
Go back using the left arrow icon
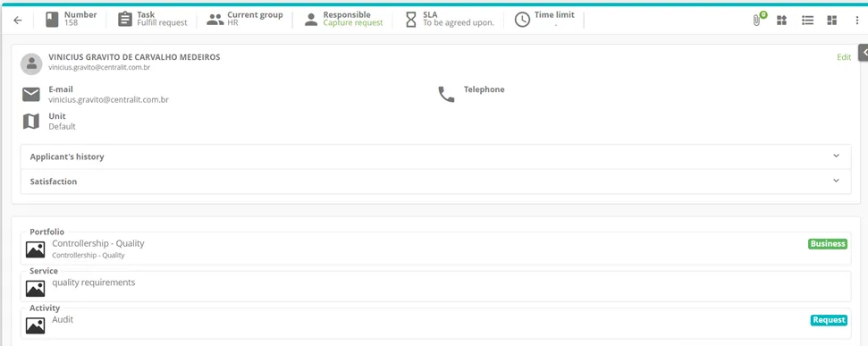(18, 21)
